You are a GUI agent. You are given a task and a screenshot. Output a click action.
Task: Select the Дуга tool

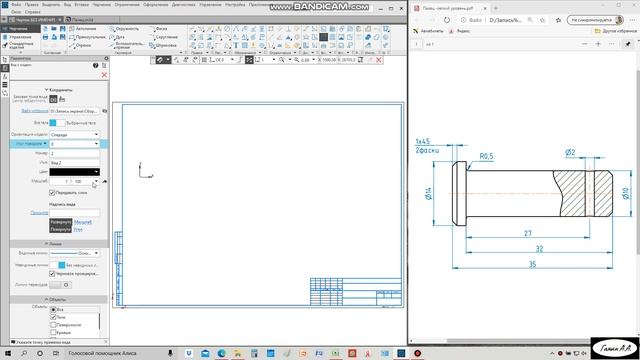pyautogui.click(x=117, y=37)
